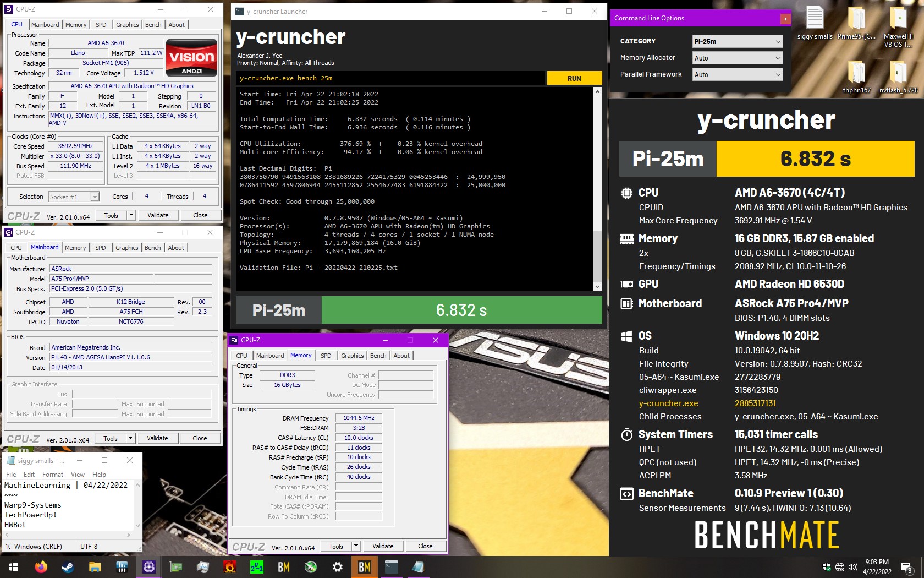This screenshot has height=578, width=924.
Task: Click the ASRock manufacturer field
Action: click(x=131, y=269)
